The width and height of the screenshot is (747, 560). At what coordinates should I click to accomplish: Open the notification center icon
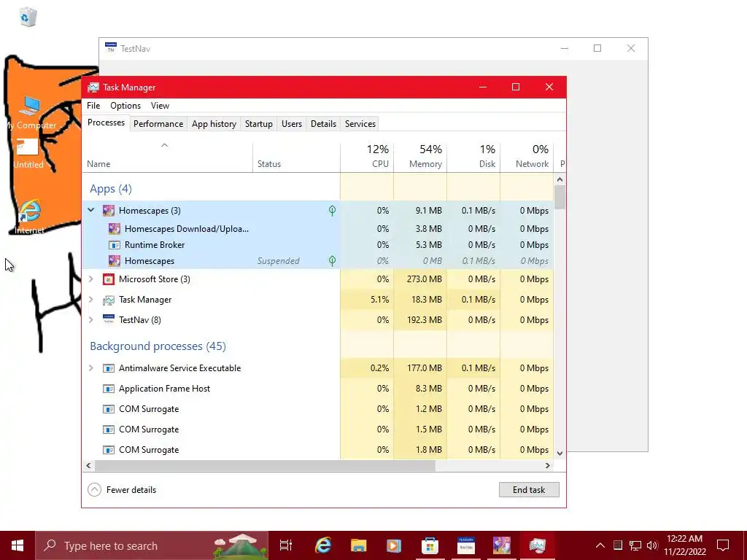(x=723, y=545)
